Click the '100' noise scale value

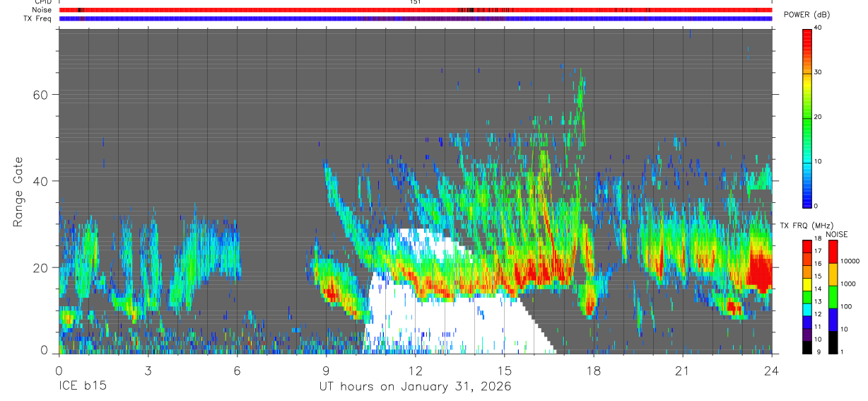tap(847, 306)
